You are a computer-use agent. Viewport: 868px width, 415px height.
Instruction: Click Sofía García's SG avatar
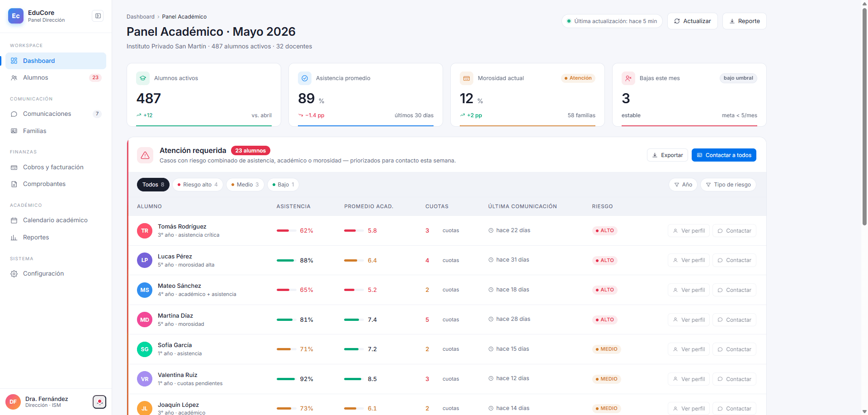(145, 349)
